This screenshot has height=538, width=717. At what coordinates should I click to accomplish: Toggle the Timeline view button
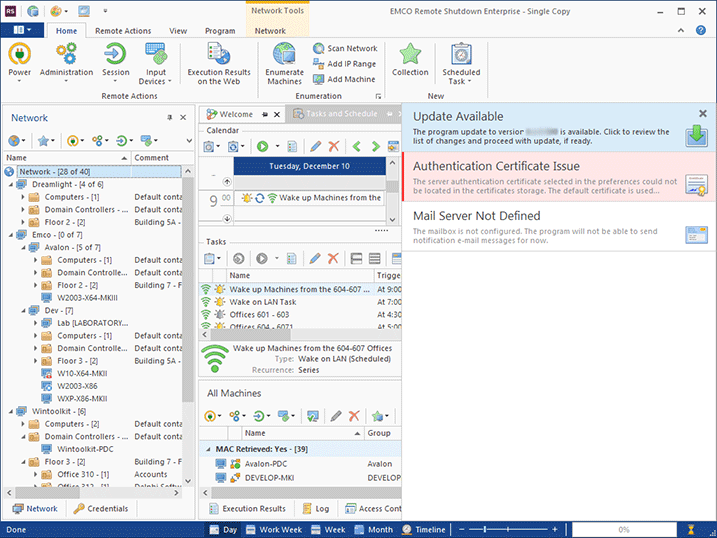pos(423,530)
